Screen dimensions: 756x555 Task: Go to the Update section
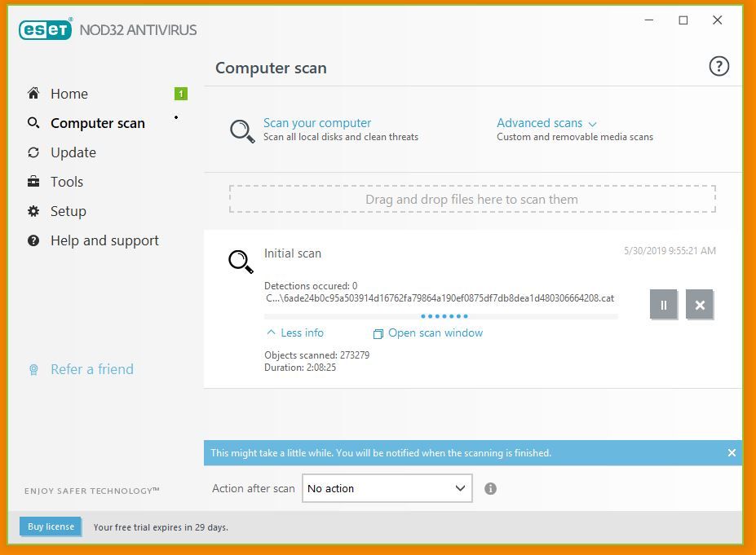point(73,152)
